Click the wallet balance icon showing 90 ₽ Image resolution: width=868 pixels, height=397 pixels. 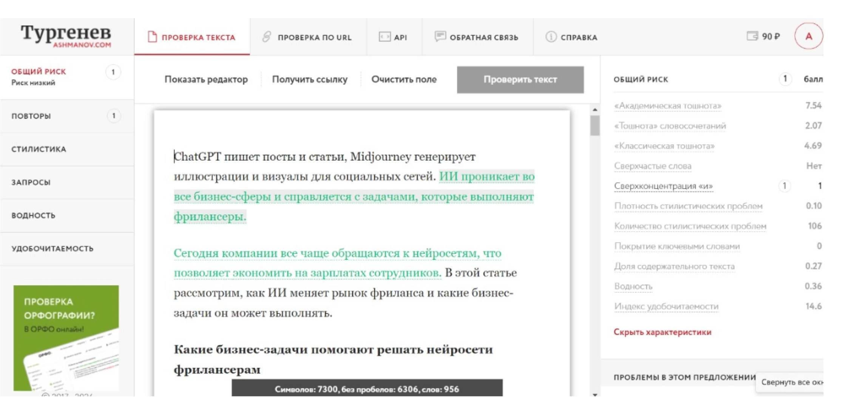[x=752, y=36]
